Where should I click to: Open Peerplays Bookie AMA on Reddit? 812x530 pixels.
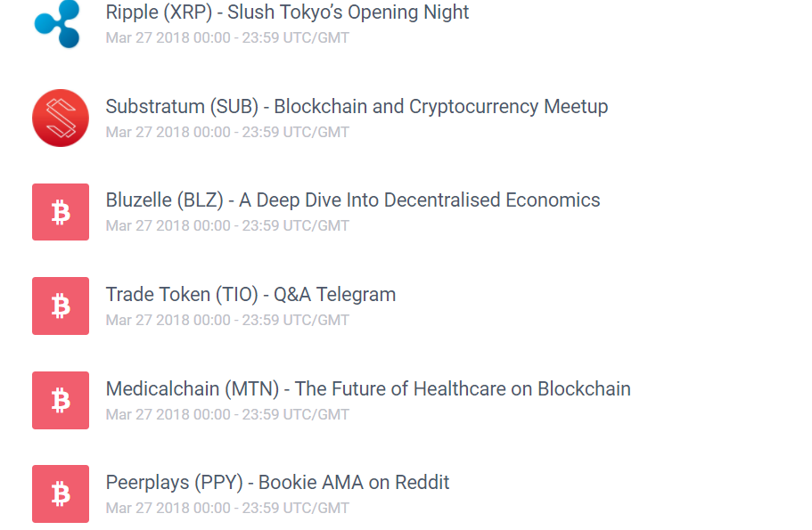point(277,483)
